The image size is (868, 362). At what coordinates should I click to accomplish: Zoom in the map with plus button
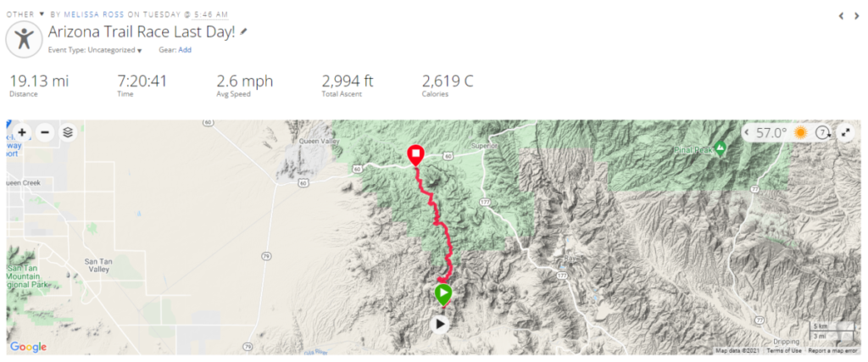point(22,133)
